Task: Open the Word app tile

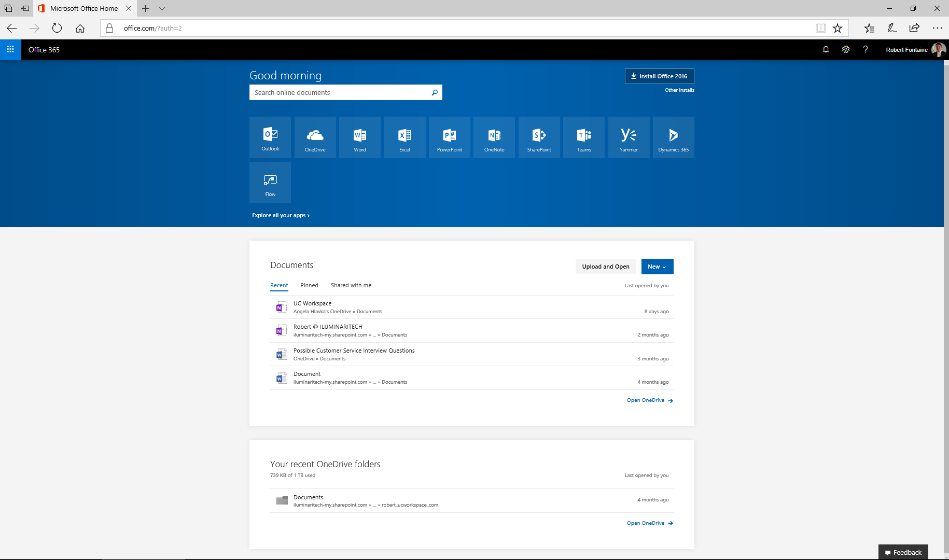Action: pyautogui.click(x=360, y=137)
